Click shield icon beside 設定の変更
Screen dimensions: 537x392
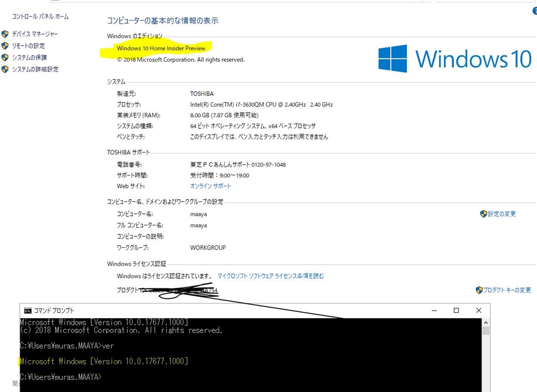484,214
